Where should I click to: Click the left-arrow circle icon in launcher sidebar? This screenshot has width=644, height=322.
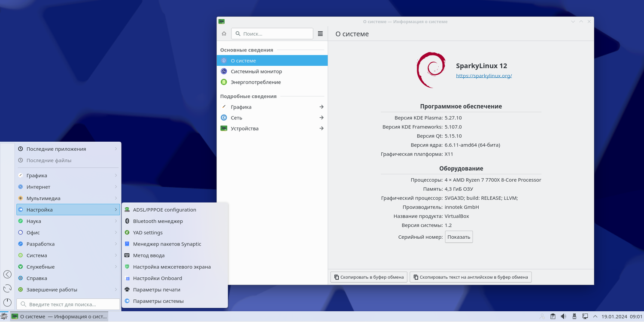(7, 274)
